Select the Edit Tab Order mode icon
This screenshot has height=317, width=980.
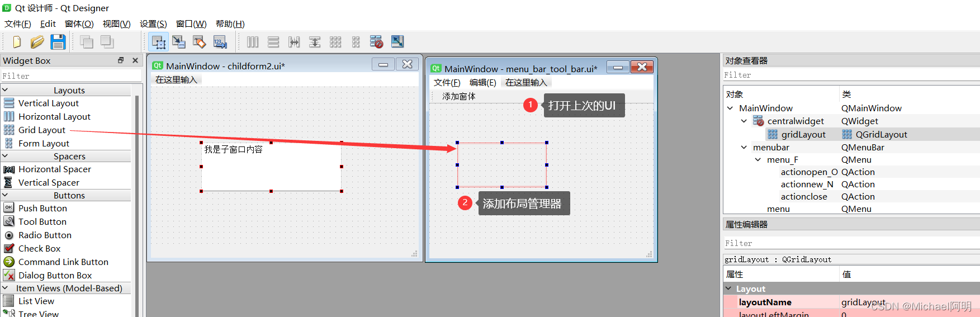click(220, 42)
